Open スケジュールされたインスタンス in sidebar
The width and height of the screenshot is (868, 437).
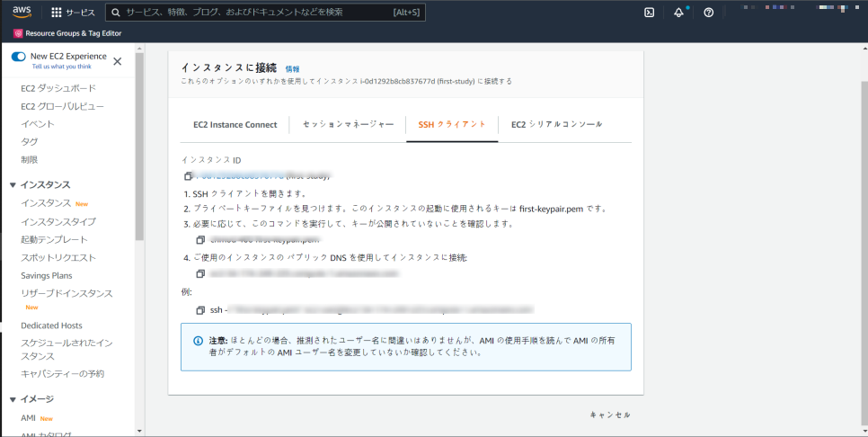click(x=66, y=350)
